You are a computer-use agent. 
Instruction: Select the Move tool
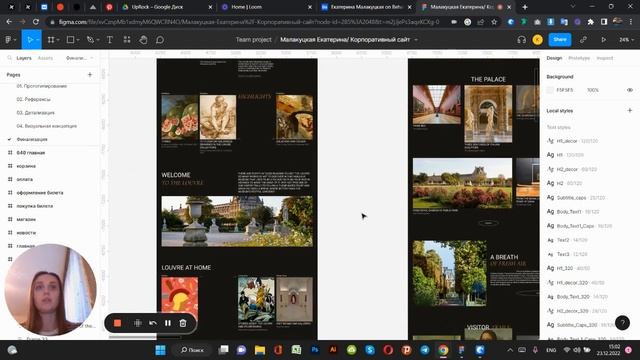point(30,40)
